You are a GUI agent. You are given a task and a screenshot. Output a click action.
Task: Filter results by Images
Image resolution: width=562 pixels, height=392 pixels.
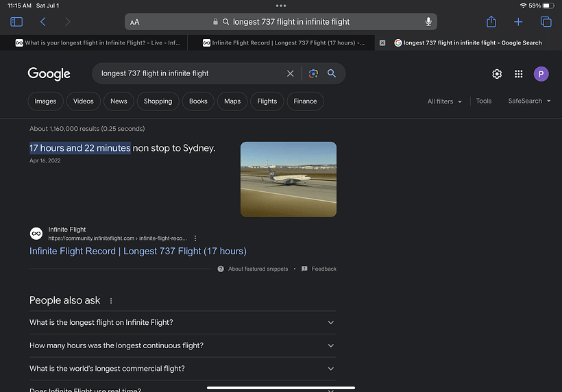tap(45, 101)
